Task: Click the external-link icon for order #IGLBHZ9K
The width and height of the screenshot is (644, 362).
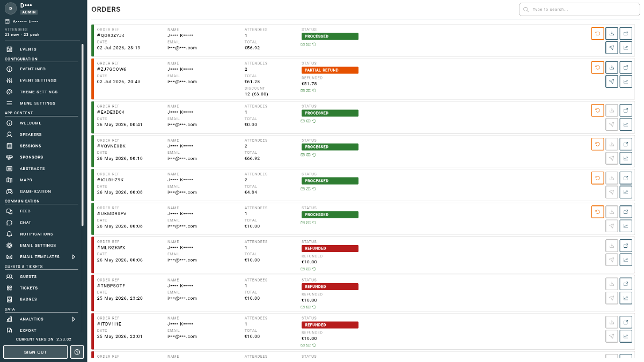Action: tap(626, 178)
